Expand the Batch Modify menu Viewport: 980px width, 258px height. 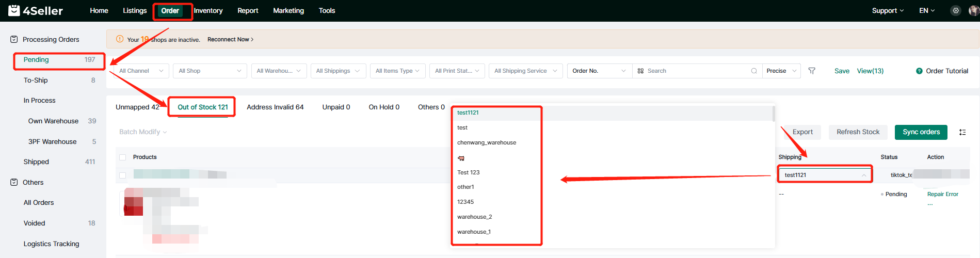click(143, 132)
